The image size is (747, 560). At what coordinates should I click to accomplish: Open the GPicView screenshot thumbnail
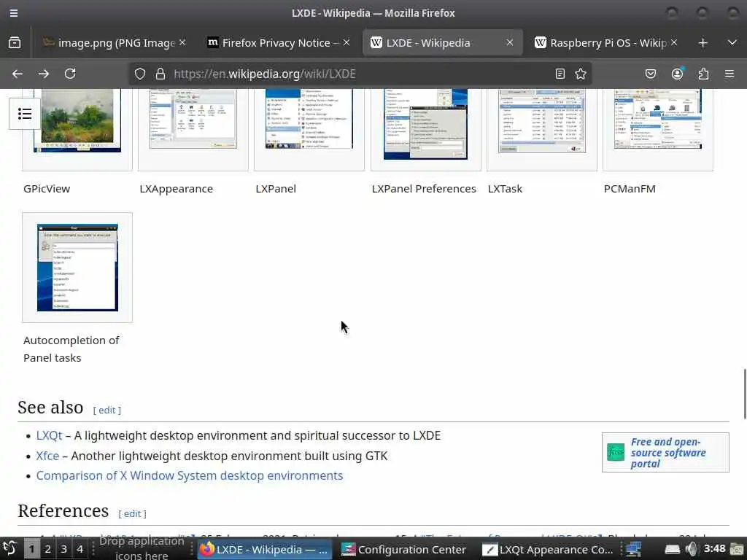[x=77, y=121]
